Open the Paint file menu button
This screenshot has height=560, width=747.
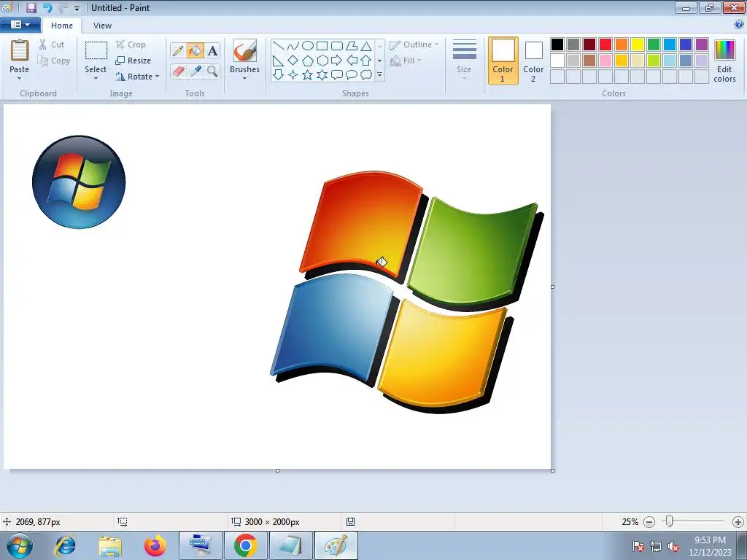pyautogui.click(x=20, y=25)
